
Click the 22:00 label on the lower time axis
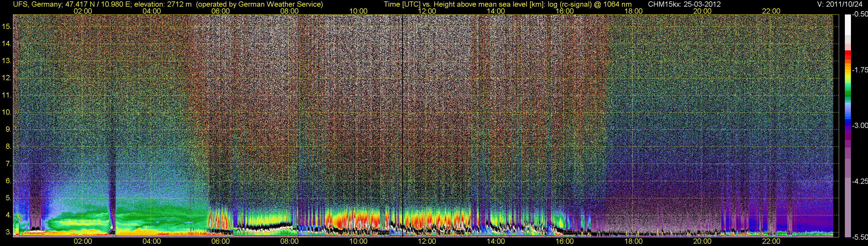pos(771,241)
